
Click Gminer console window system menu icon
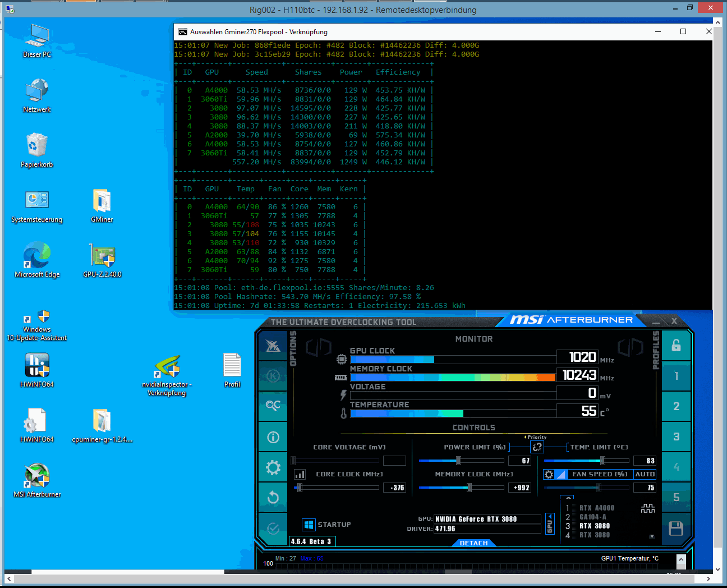click(183, 32)
